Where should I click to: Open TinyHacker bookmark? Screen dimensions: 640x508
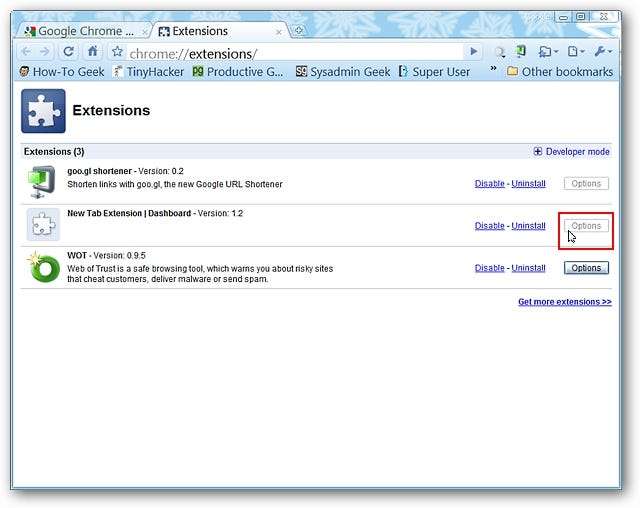coord(149,72)
